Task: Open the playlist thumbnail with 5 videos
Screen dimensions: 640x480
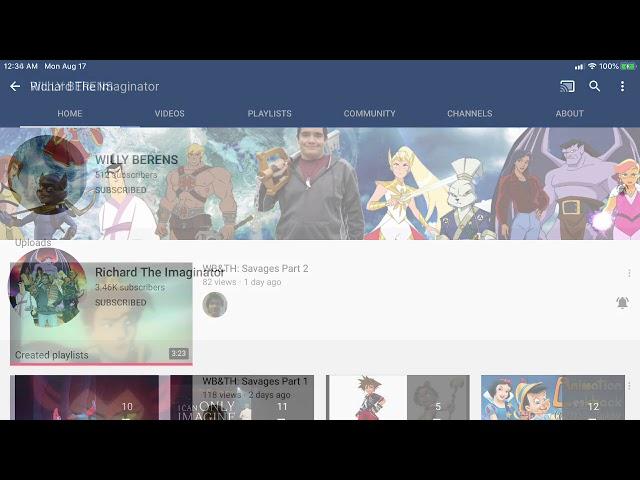Action: 398,398
